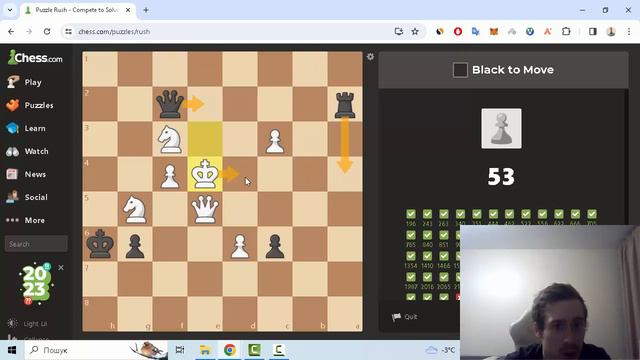Click the solved puzzle checkmark rated 1354
640x360 pixels.
tap(411, 256)
